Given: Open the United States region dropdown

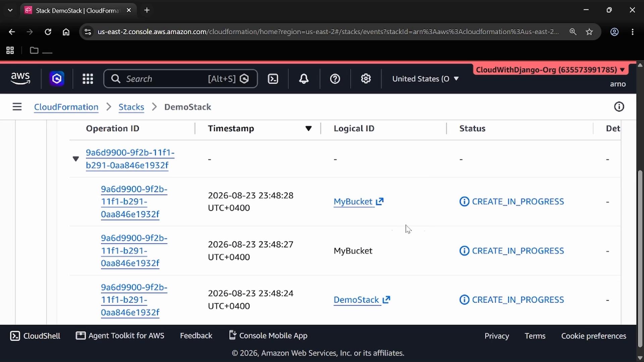Looking at the screenshot, I should 426,79.
